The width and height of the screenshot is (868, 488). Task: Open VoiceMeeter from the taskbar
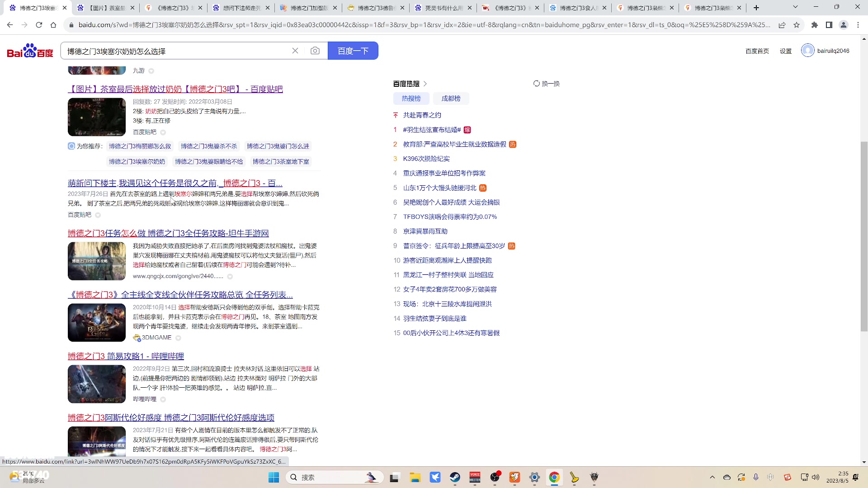pyautogui.click(x=475, y=477)
